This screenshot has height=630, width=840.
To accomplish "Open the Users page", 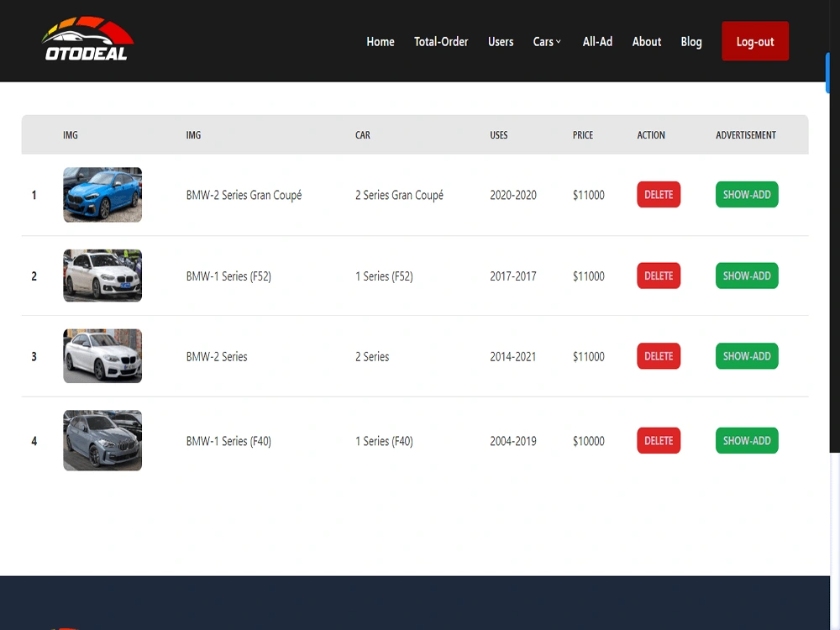I will pyautogui.click(x=501, y=42).
